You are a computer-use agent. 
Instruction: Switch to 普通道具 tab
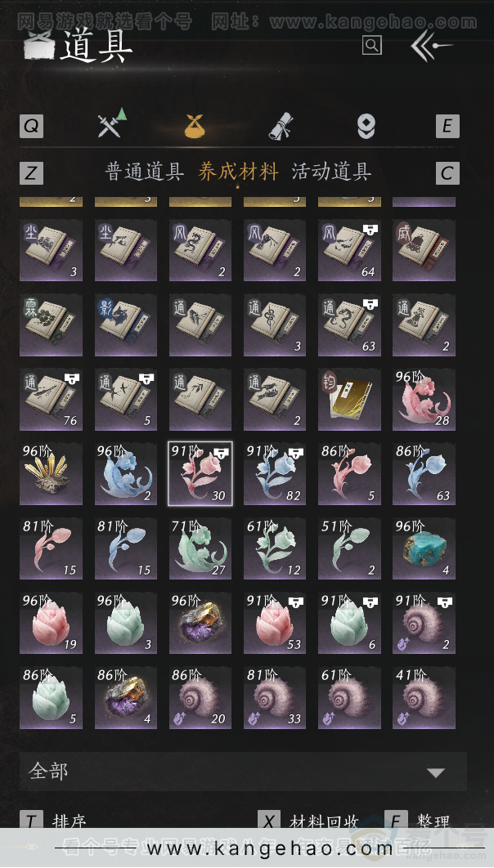[145, 172]
